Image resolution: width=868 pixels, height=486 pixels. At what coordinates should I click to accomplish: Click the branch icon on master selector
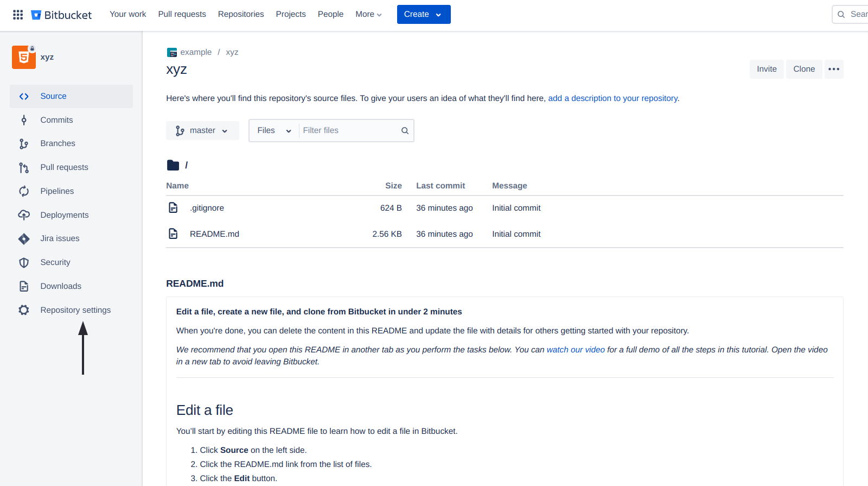pyautogui.click(x=180, y=131)
